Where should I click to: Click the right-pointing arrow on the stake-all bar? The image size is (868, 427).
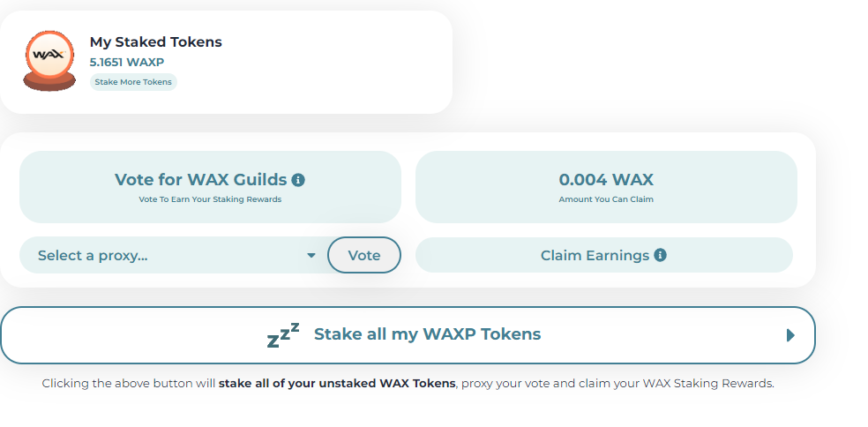pos(790,335)
